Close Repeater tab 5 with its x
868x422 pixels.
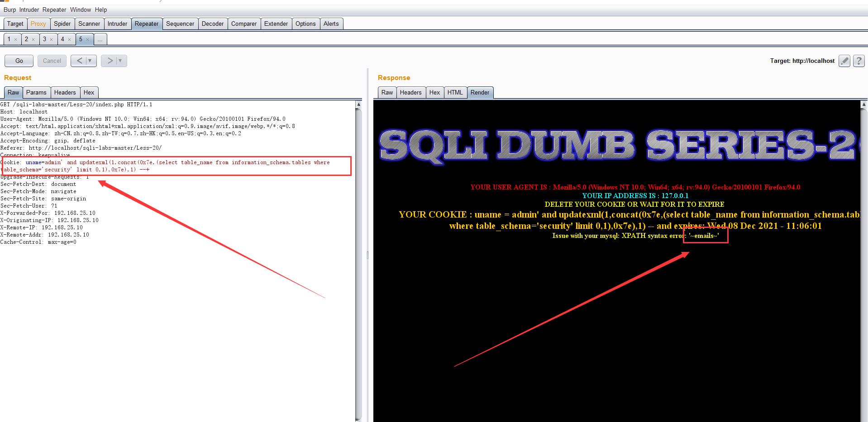[87, 39]
